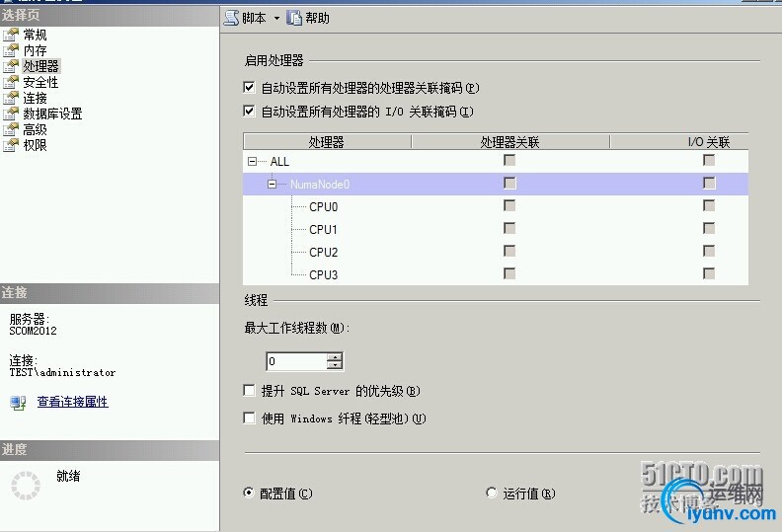Viewport: 782px width, 532px height.
Task: Check processor affinity for NumaNode0
Action: coord(509,183)
